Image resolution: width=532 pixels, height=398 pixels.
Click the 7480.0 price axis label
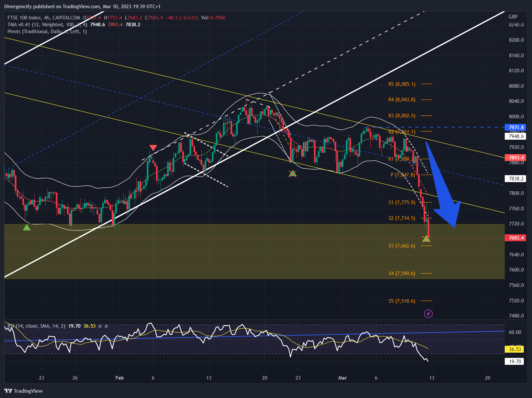pos(516,316)
